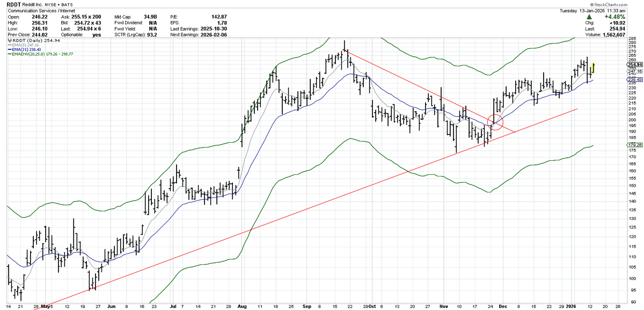Click the Aug label on the date axis

tap(241, 307)
